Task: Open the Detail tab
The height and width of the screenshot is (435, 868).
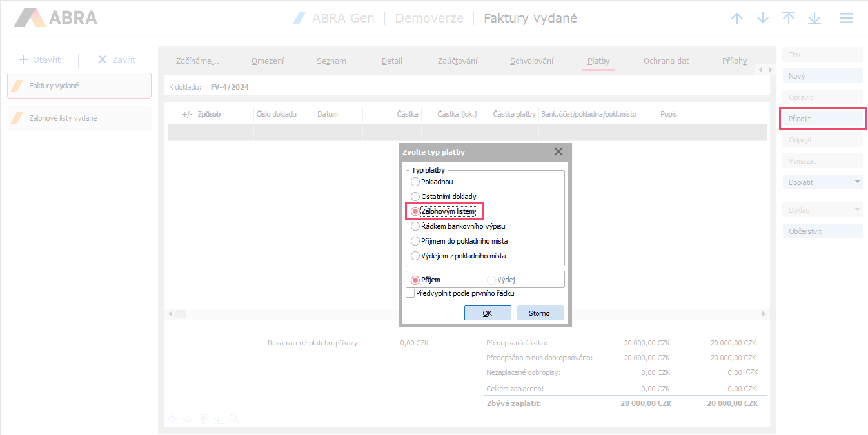Action: point(391,61)
